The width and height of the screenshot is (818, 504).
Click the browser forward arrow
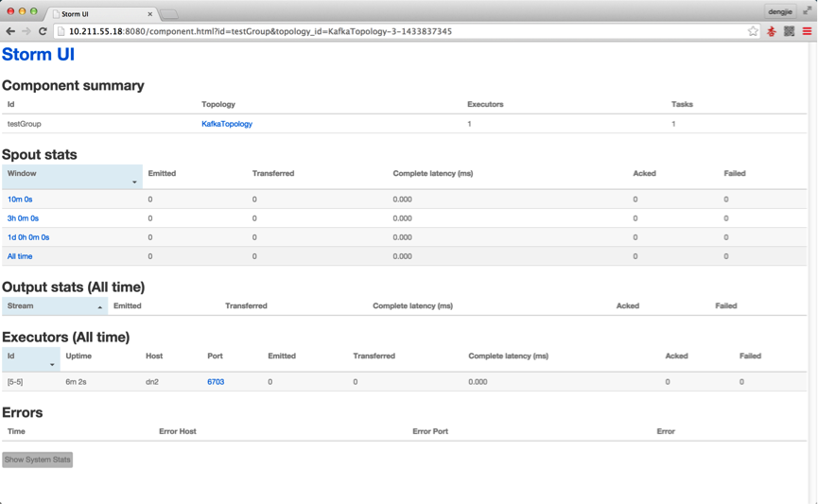[26, 31]
